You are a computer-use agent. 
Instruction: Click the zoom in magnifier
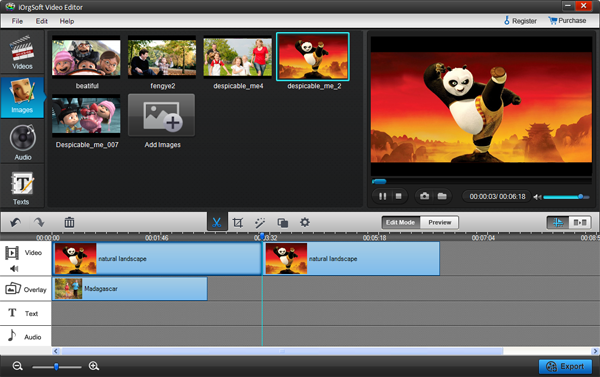94,366
